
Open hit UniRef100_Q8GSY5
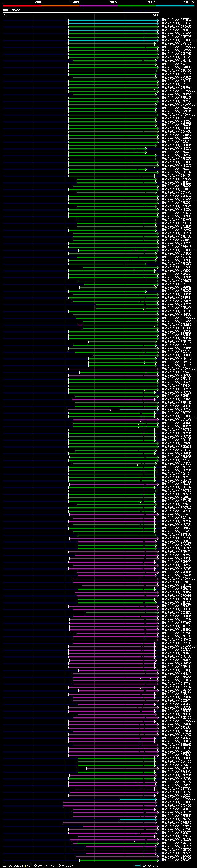click(x=176, y=860)
